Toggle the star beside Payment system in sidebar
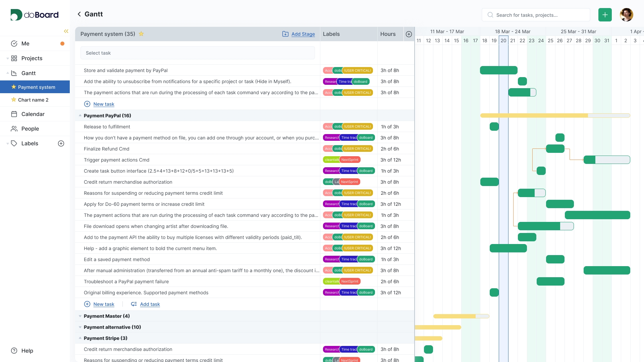This screenshot has height=362, width=644. pos(13,87)
